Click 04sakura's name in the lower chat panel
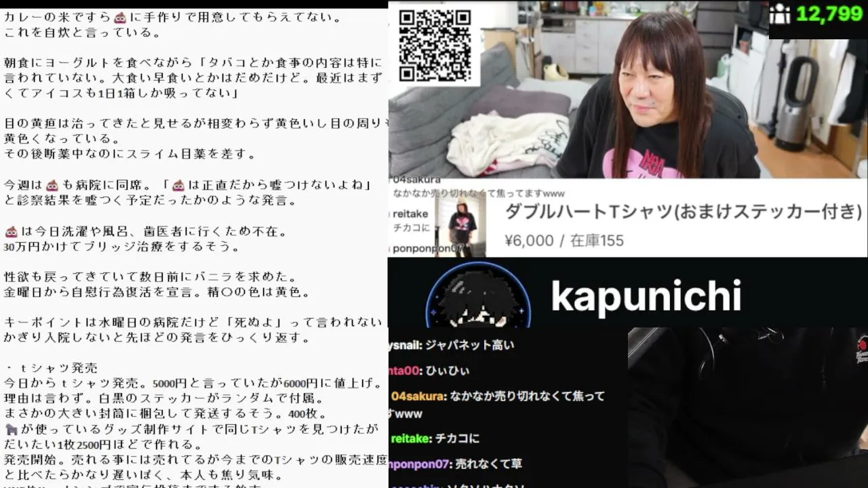This screenshot has width=868, height=488. 418,396
